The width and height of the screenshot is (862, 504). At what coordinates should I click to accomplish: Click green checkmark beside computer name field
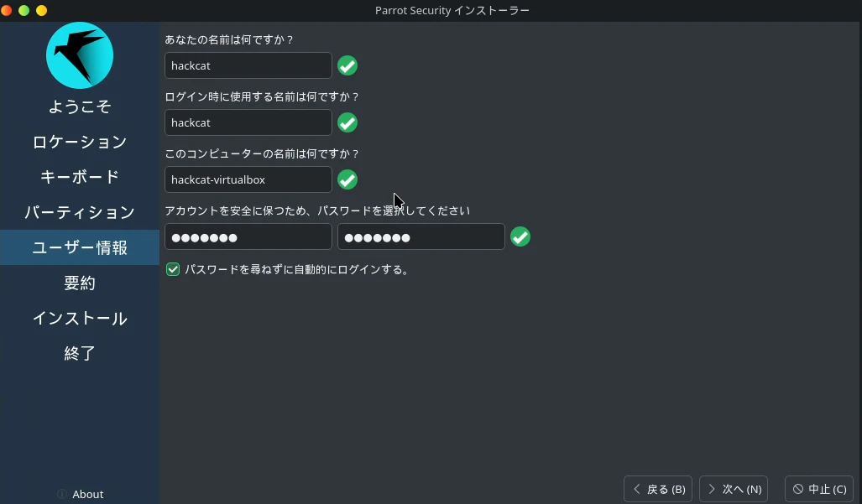click(x=347, y=179)
